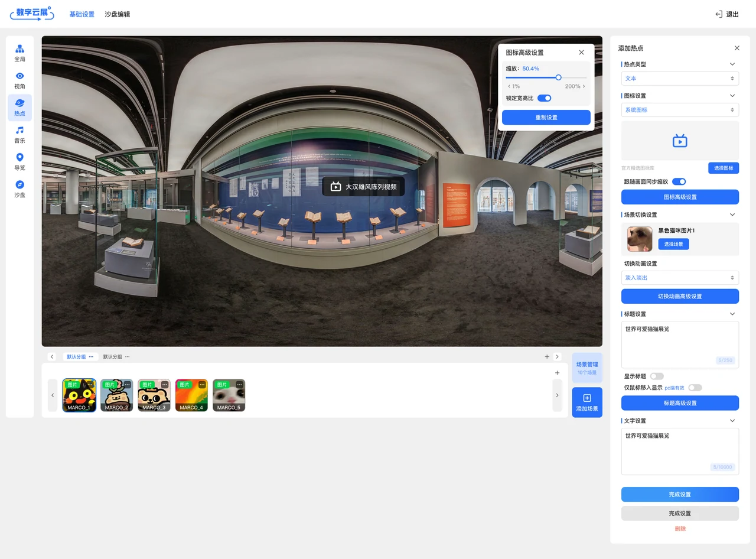Image resolution: width=756 pixels, height=559 pixels.
Task: Open the 音乐 music note sidebar icon
Action: 19,135
